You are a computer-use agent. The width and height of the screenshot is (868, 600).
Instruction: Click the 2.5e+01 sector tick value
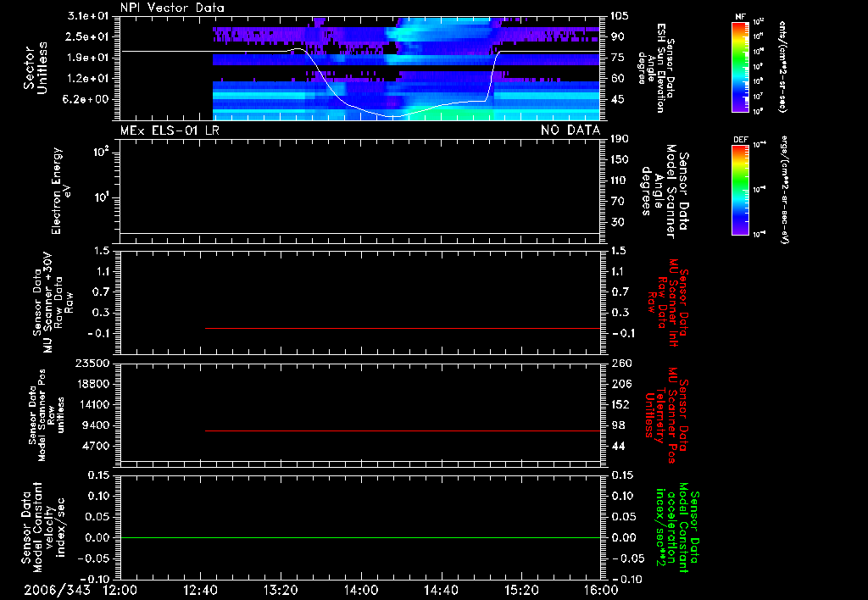point(88,36)
